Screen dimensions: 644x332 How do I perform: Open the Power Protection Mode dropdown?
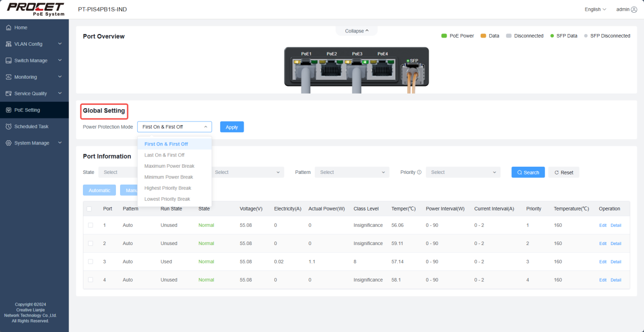click(174, 127)
